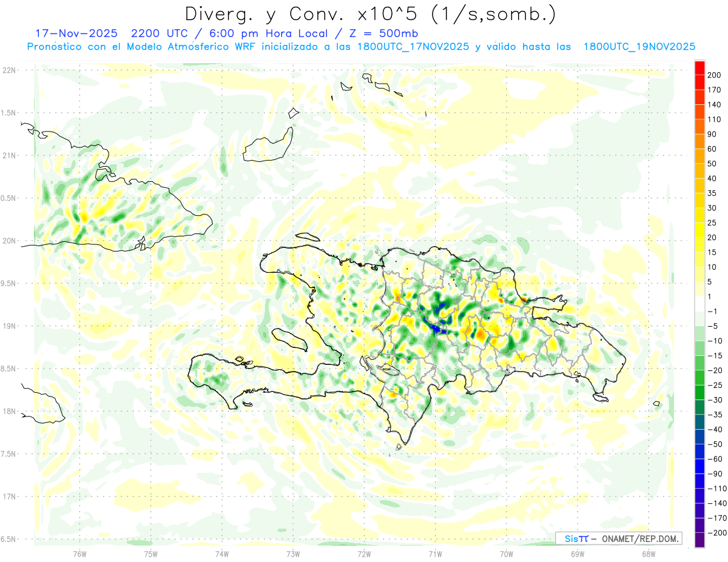Click the positive '50' legend value
This screenshot has width=728, height=562.
click(713, 164)
